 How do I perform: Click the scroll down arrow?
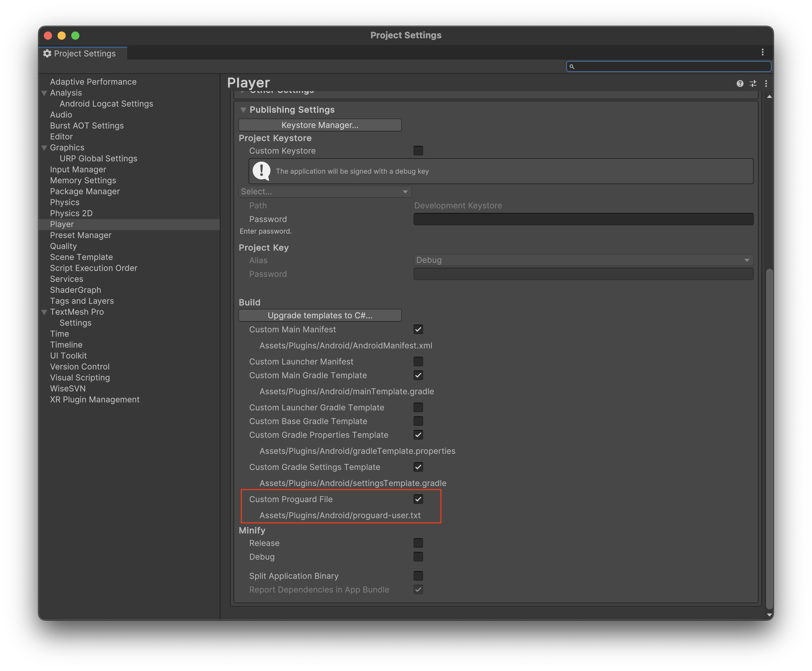click(770, 615)
